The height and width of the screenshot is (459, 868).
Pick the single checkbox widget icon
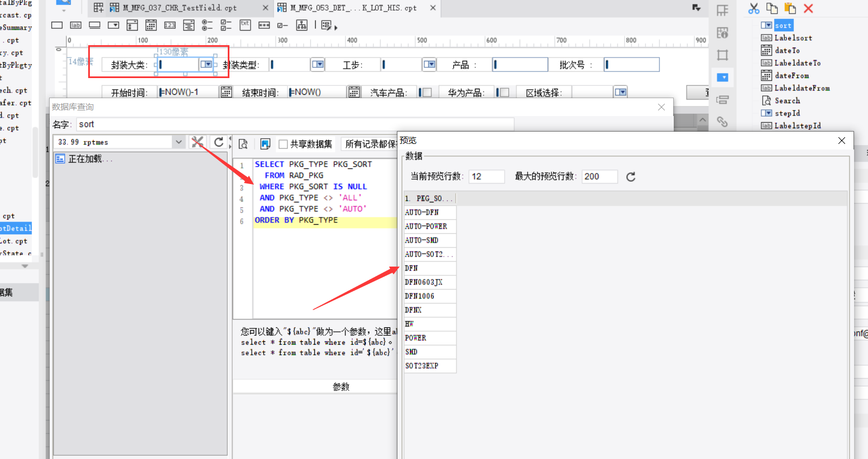click(x=282, y=25)
